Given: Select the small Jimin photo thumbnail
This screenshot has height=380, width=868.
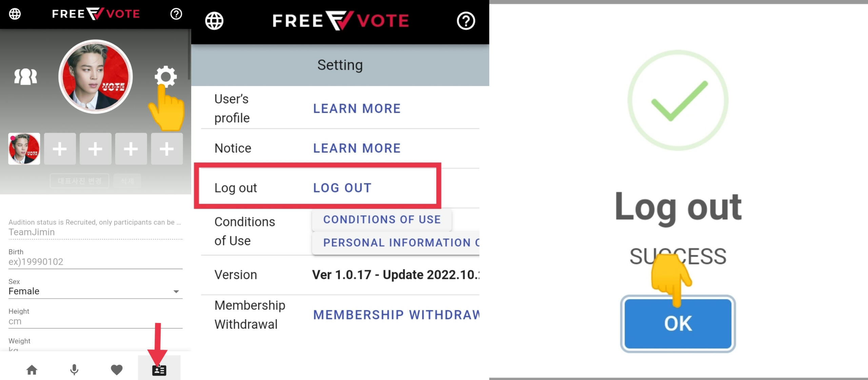Looking at the screenshot, I should (24, 149).
